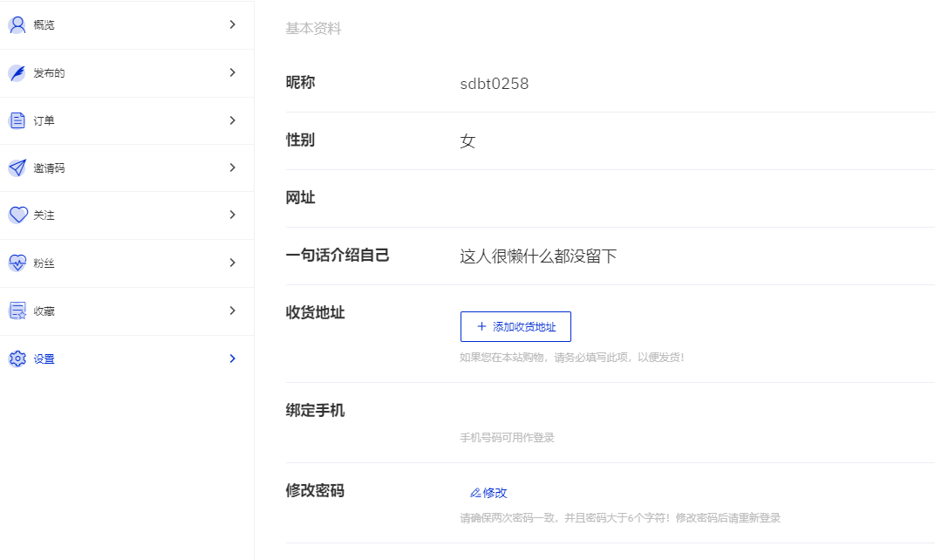Select the 性别 field showing 女
The height and width of the screenshot is (560, 935).
(467, 140)
